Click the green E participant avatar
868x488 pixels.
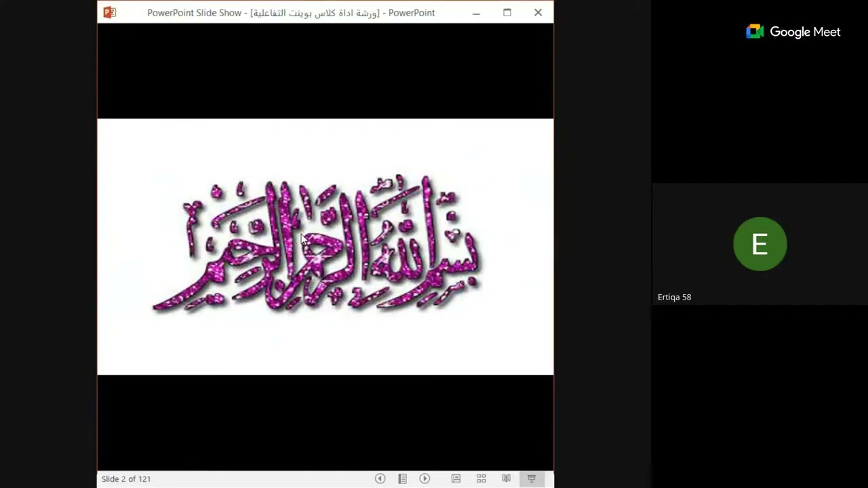coord(759,244)
